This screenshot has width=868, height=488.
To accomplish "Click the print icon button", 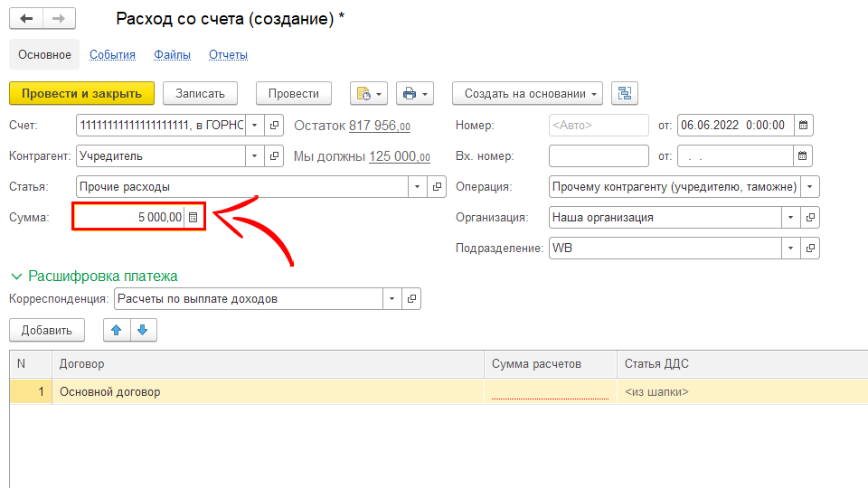I will 410,93.
